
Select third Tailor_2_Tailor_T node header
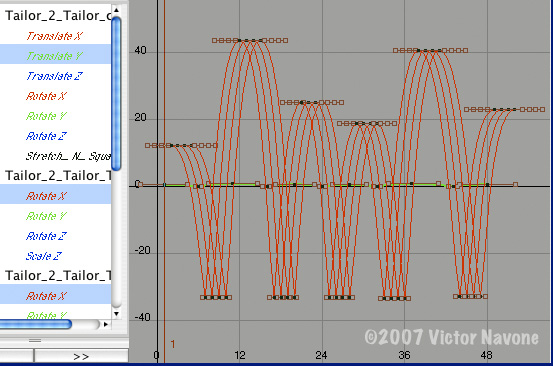pos(58,275)
